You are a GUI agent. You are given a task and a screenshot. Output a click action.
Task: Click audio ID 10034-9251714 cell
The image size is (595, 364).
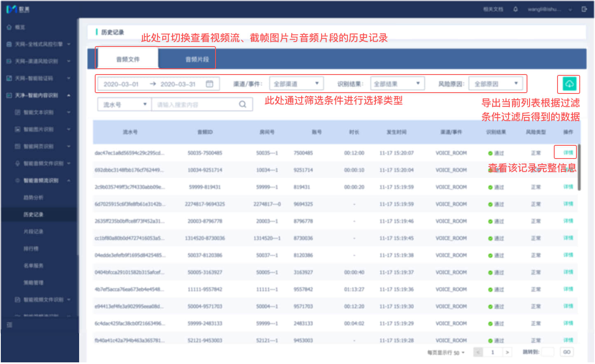click(x=205, y=170)
